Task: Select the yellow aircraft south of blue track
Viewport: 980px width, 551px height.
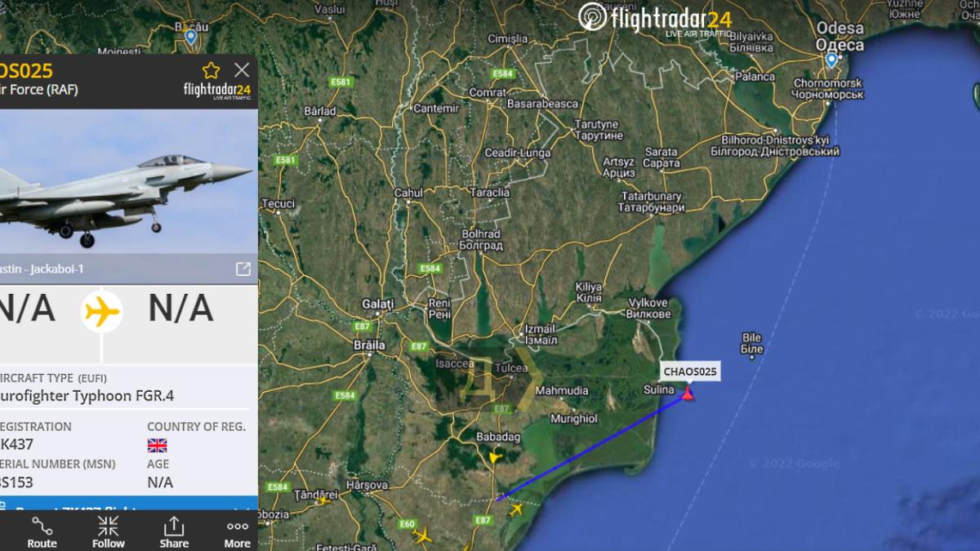Action: pyautogui.click(x=515, y=509)
